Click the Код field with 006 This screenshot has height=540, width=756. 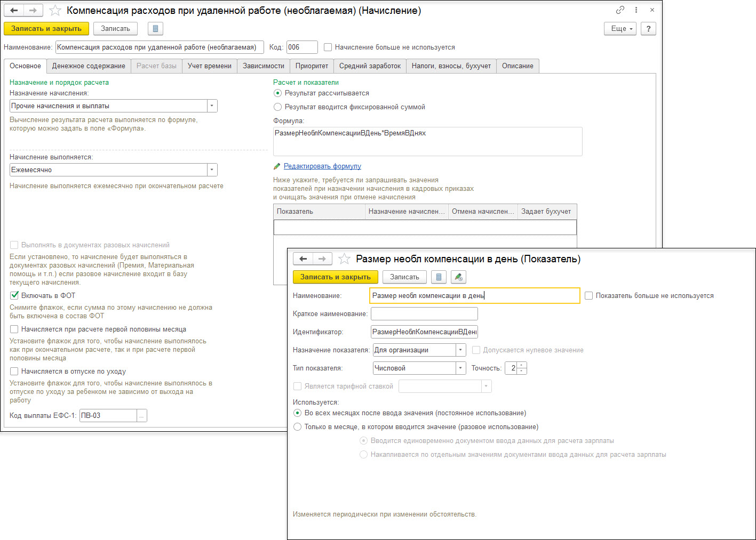tap(302, 47)
